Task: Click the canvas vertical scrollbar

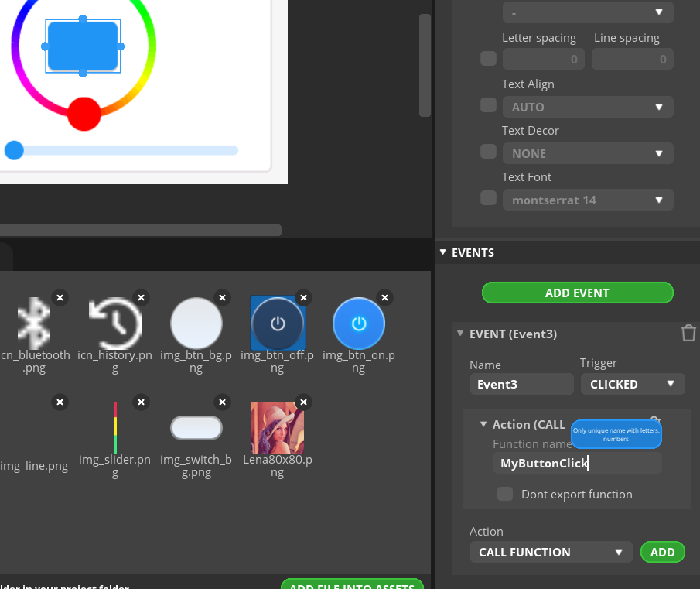Action: point(425,65)
